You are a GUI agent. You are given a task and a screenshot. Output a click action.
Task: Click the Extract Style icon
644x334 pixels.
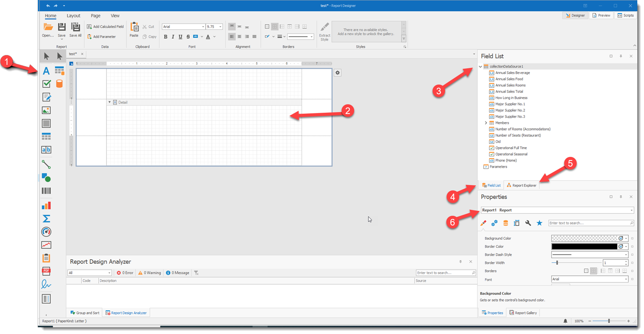325,31
